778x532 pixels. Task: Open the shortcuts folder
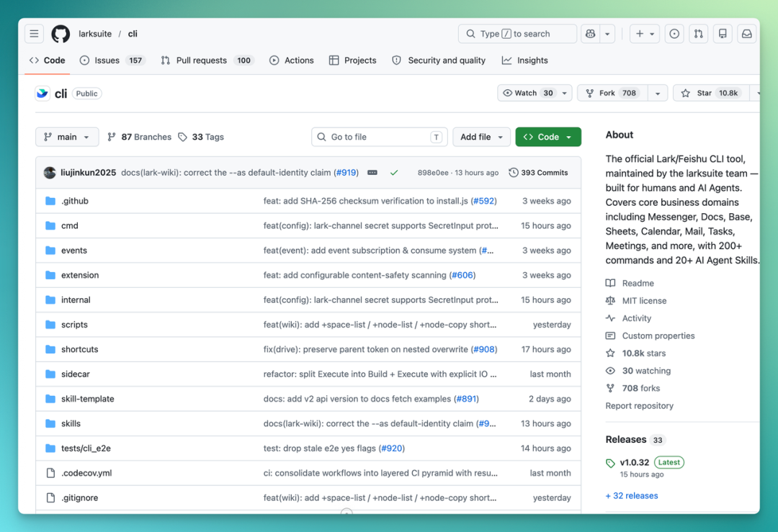click(79, 350)
